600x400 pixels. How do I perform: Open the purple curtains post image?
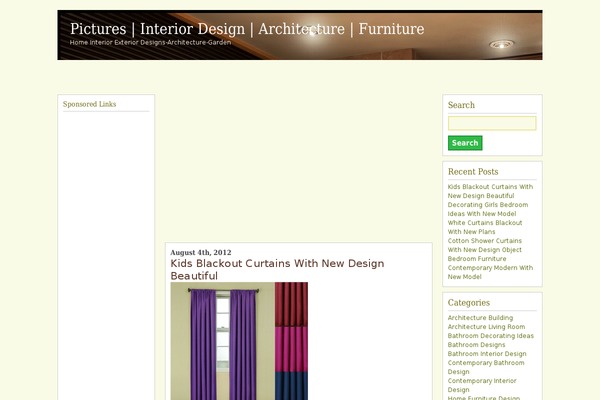coord(239,341)
